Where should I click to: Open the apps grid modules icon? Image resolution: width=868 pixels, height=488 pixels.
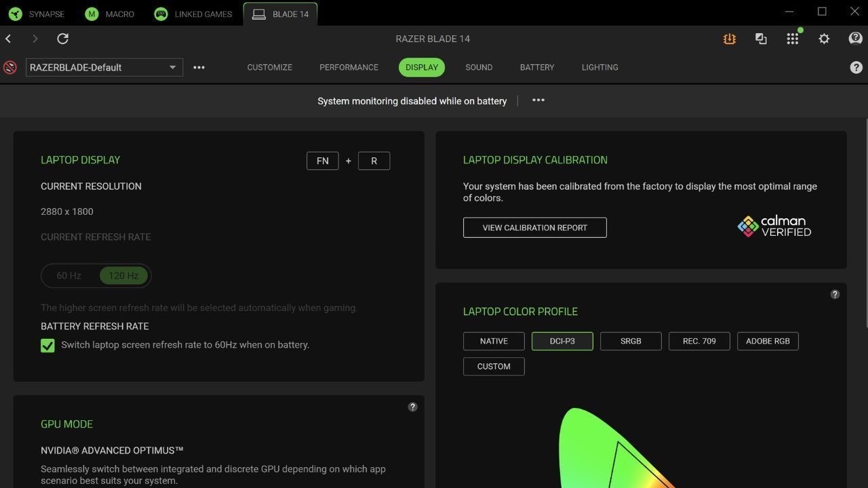point(792,39)
